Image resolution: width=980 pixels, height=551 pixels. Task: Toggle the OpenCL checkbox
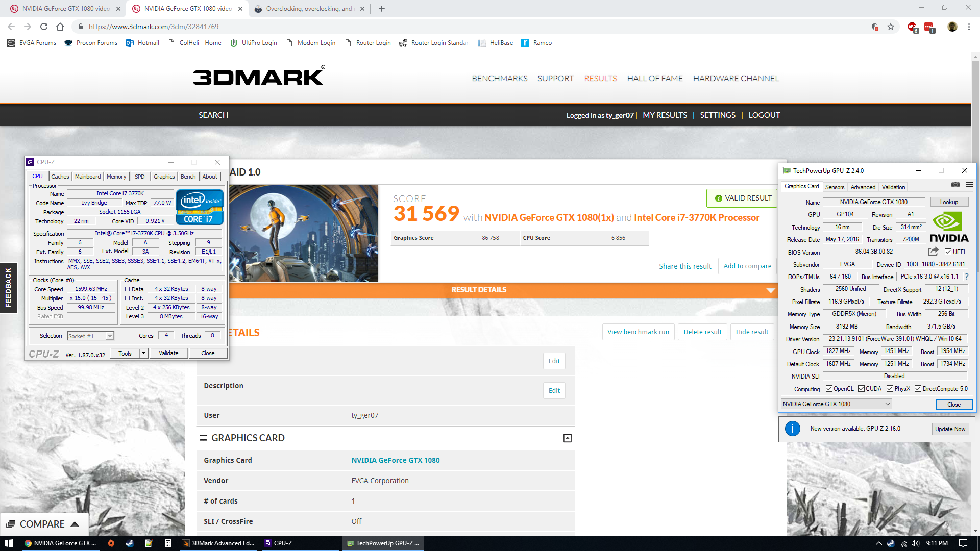click(829, 389)
